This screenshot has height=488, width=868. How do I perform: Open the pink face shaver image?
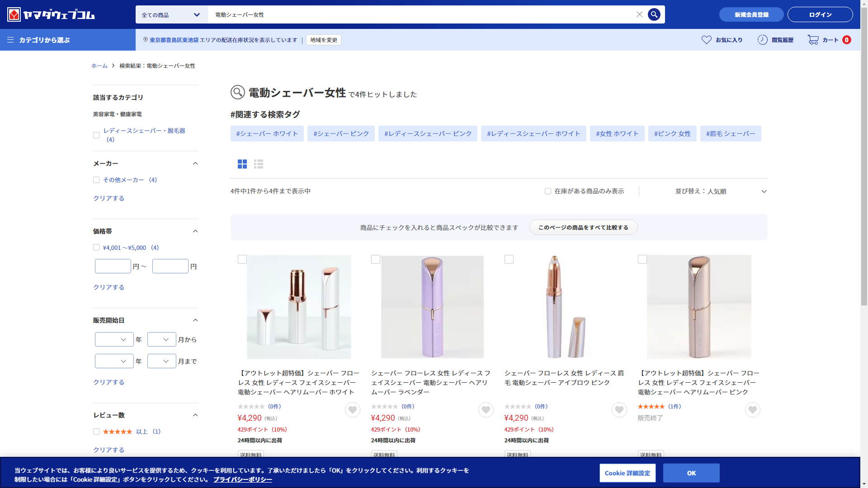pos(699,307)
